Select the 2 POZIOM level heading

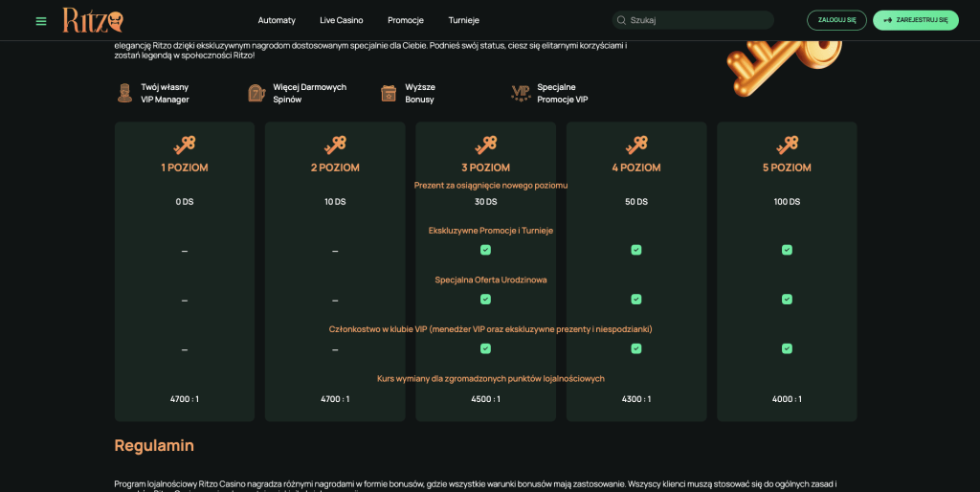(x=335, y=168)
